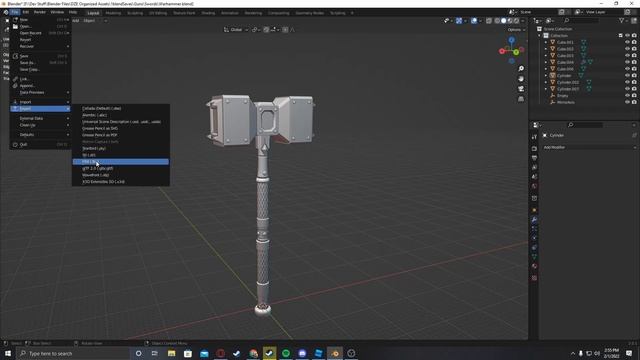The image size is (640, 360).
Task: Open the Add Modifier dropdown
Action: (589, 147)
